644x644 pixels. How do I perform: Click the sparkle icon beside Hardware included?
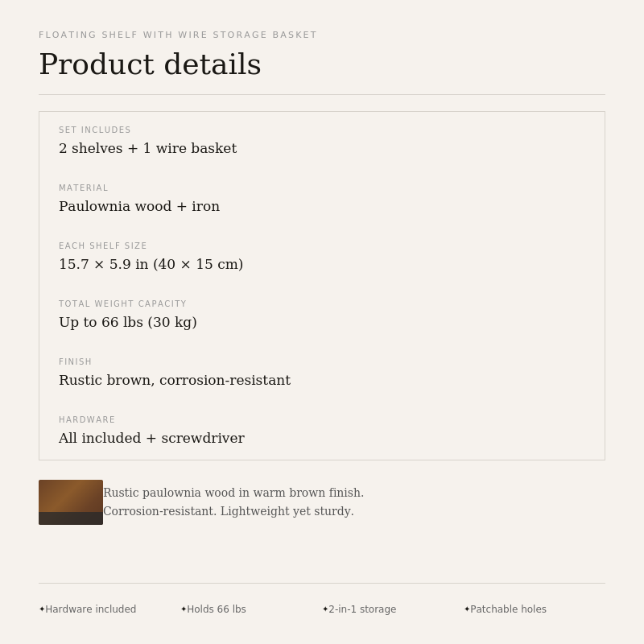point(42,609)
